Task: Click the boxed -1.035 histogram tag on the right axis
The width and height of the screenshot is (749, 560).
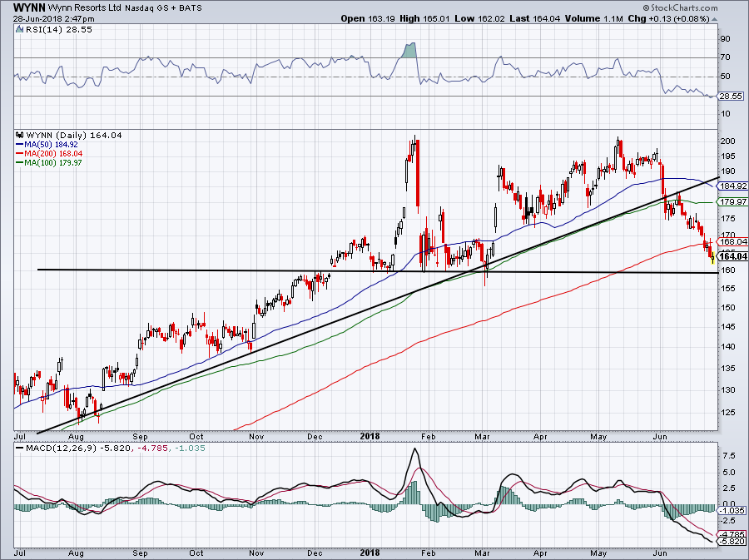Action: [x=733, y=510]
